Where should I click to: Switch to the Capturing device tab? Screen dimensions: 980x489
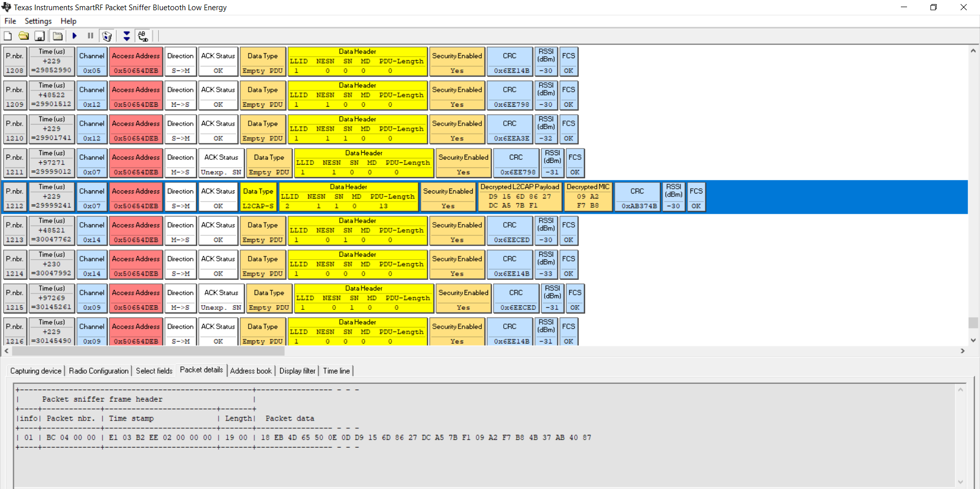click(36, 371)
